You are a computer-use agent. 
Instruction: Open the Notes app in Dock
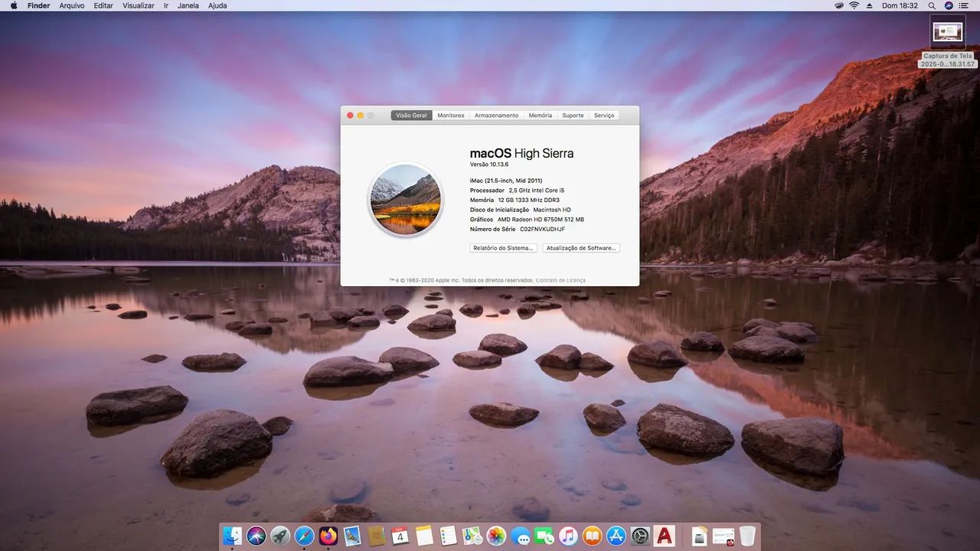424,536
